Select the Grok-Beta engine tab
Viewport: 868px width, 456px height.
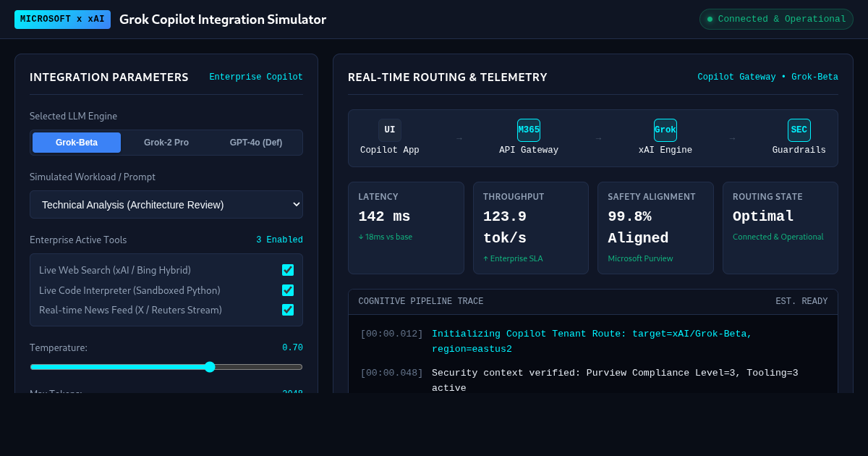click(x=77, y=143)
